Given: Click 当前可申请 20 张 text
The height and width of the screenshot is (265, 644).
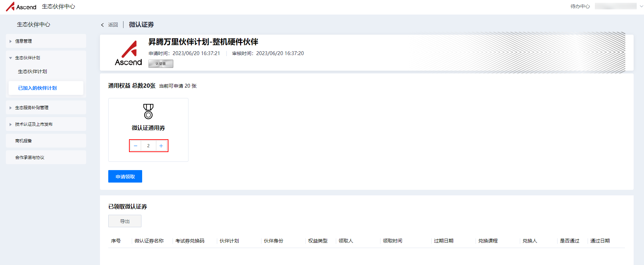Looking at the screenshot, I should pyautogui.click(x=178, y=86).
